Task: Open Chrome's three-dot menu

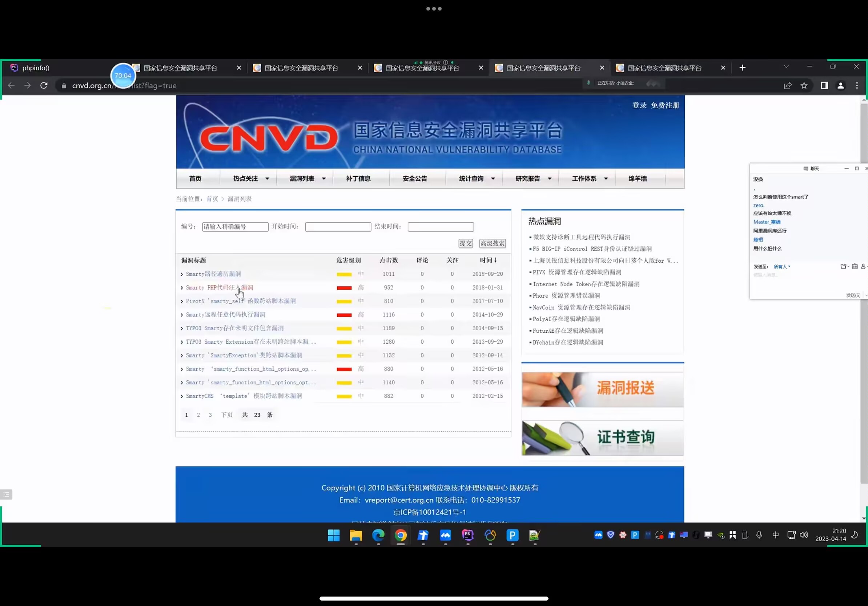Action: pyautogui.click(x=857, y=86)
